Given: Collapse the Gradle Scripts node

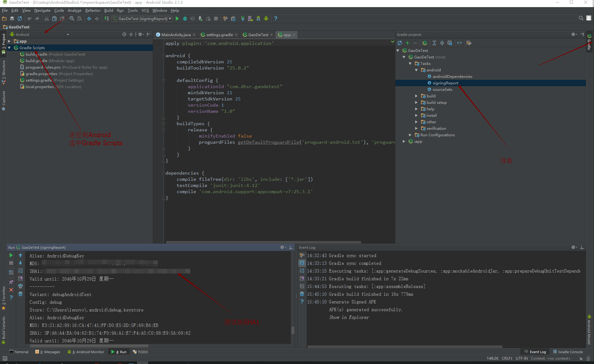Looking at the screenshot, I should point(9,48).
